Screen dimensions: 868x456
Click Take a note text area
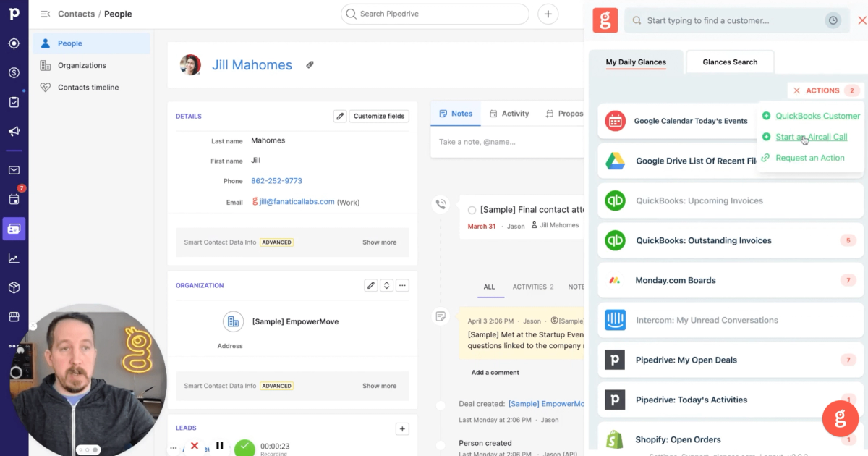click(506, 142)
